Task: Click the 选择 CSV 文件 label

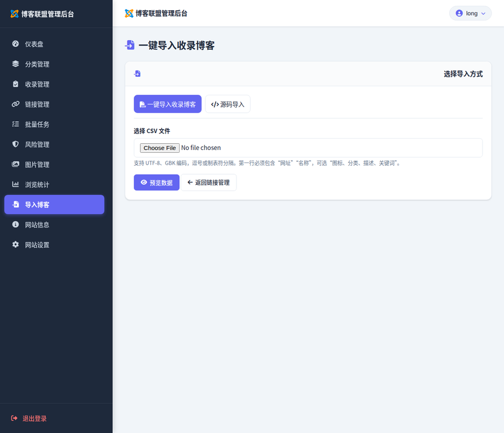Action: tap(152, 131)
